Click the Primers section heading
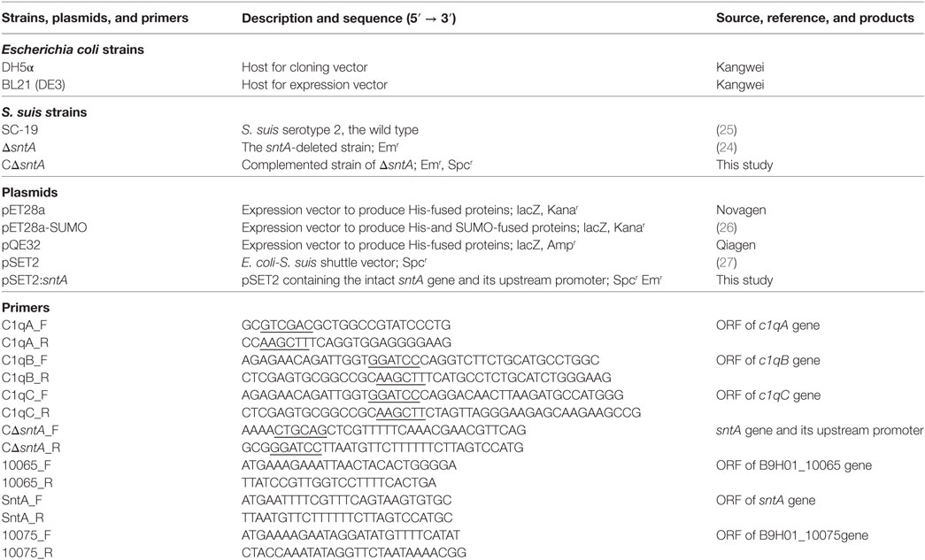This screenshot has height=560, width=925. coord(26,308)
